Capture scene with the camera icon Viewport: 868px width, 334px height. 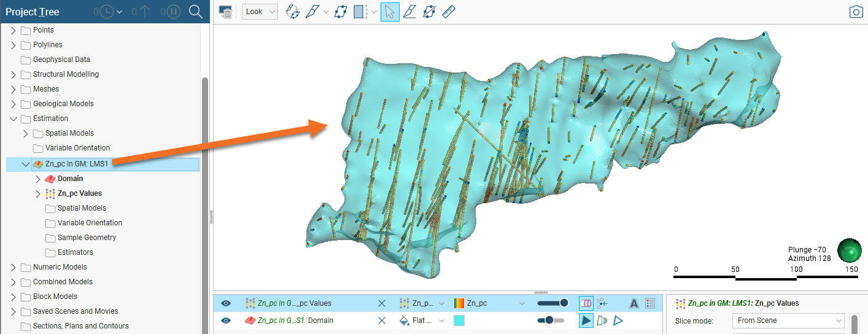(x=855, y=12)
